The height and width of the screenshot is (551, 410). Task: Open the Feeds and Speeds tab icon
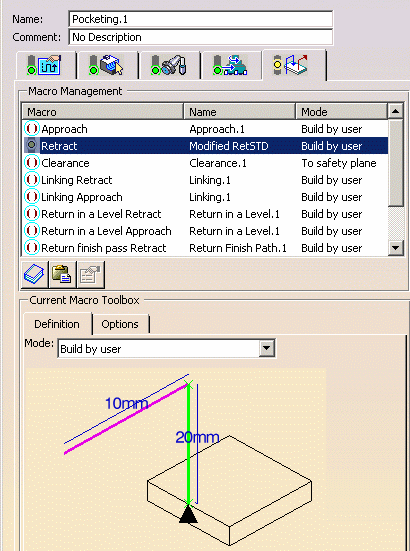tap(230, 65)
